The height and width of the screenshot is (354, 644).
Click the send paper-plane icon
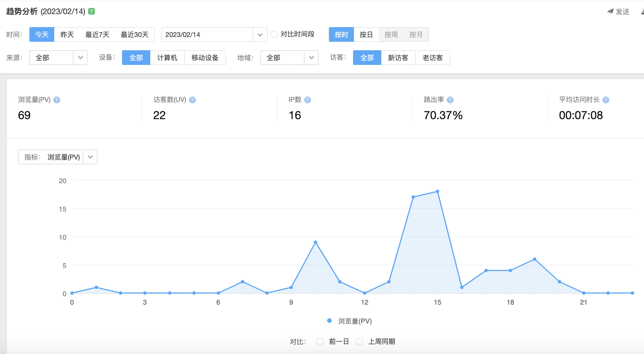610,11
